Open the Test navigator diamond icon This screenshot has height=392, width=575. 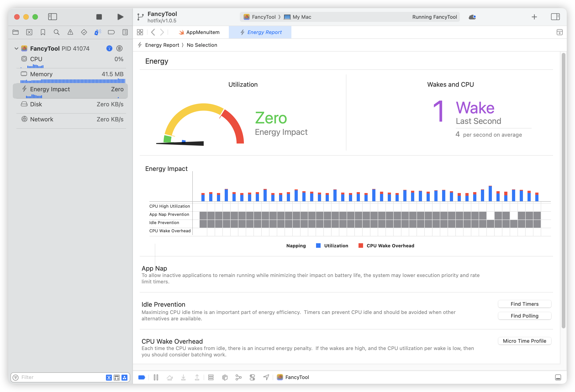tap(84, 32)
